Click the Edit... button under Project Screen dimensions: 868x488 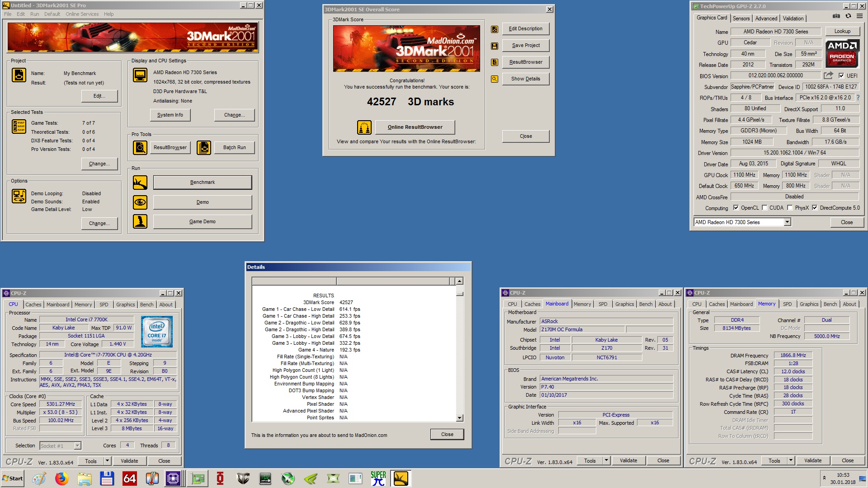tap(99, 96)
